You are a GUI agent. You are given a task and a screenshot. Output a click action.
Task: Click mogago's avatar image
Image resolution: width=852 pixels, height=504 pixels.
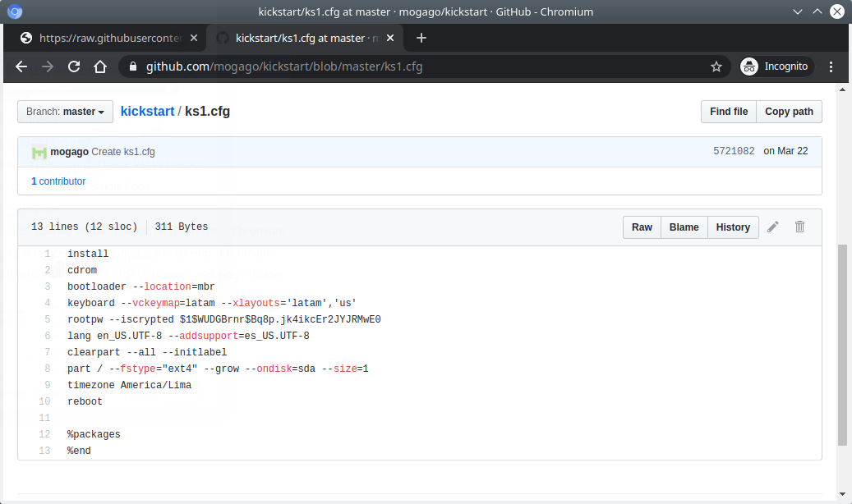pos(39,152)
